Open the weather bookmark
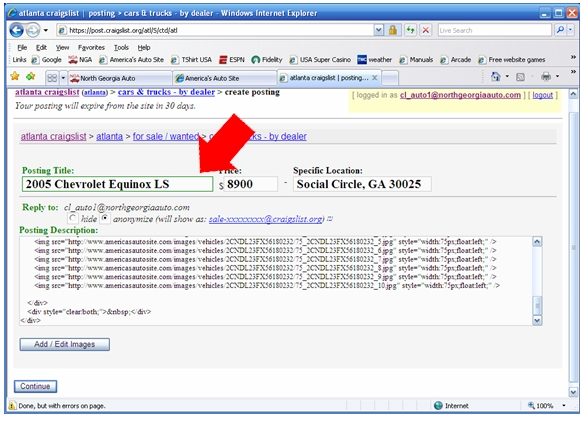Screen dimensions: 587x421 pos(375,60)
